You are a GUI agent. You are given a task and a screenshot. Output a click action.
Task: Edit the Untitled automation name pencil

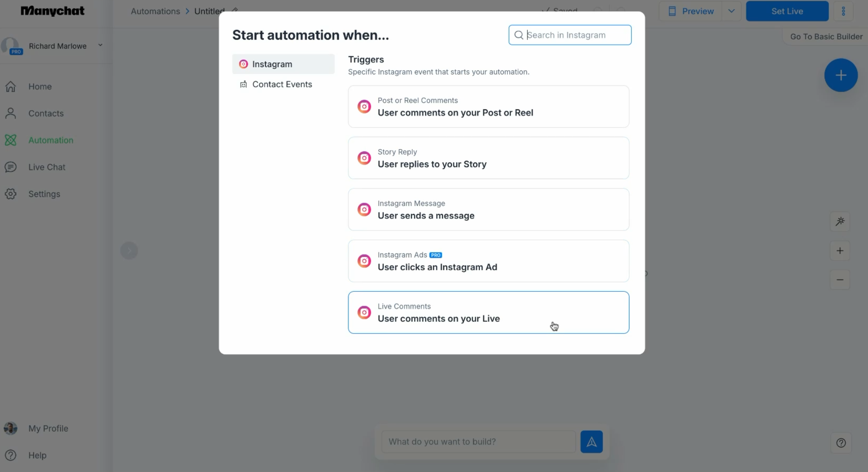tap(234, 10)
